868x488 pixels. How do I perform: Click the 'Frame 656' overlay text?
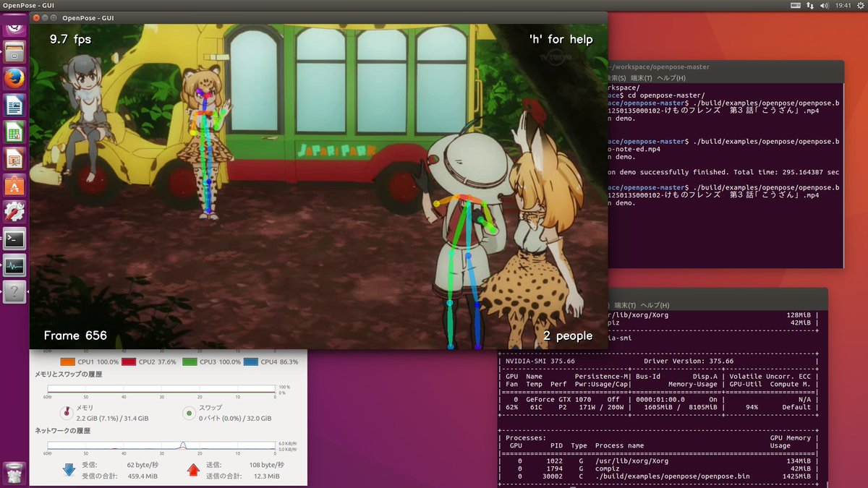coord(75,335)
